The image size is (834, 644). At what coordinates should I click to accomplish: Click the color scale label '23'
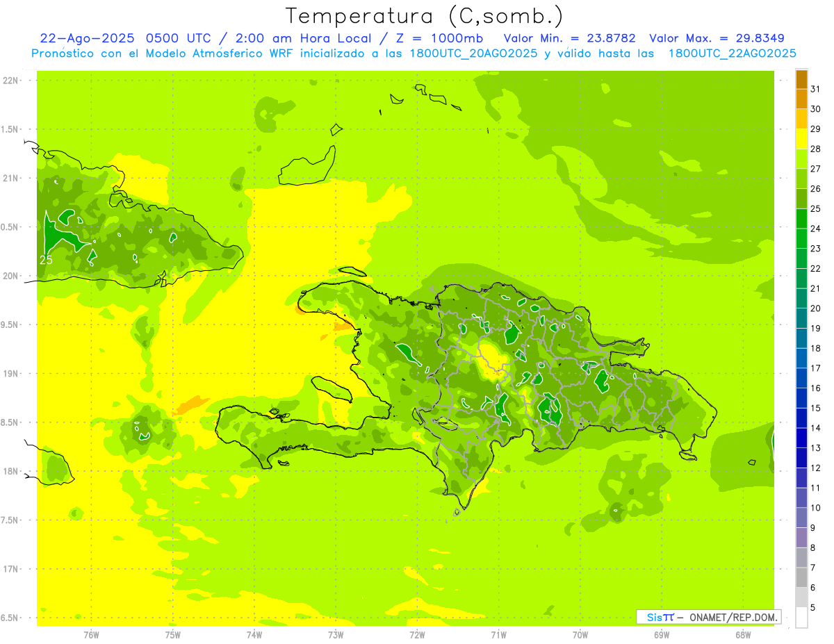(x=816, y=249)
